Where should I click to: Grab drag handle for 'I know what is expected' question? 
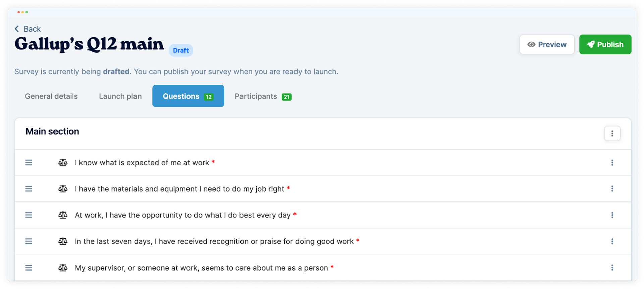(x=29, y=163)
